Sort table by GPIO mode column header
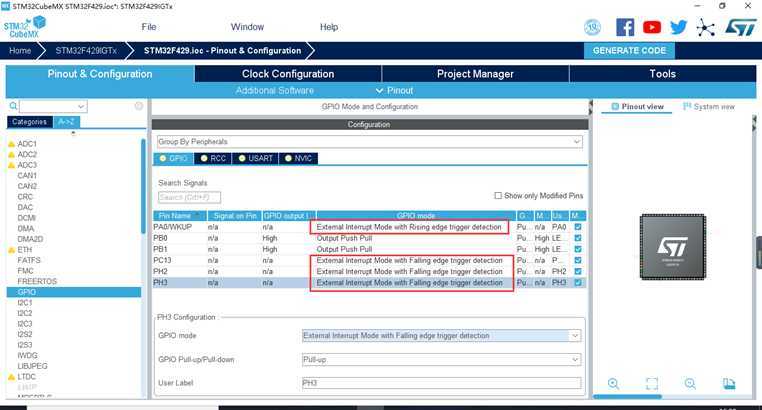This screenshot has width=762, height=410. pos(416,216)
